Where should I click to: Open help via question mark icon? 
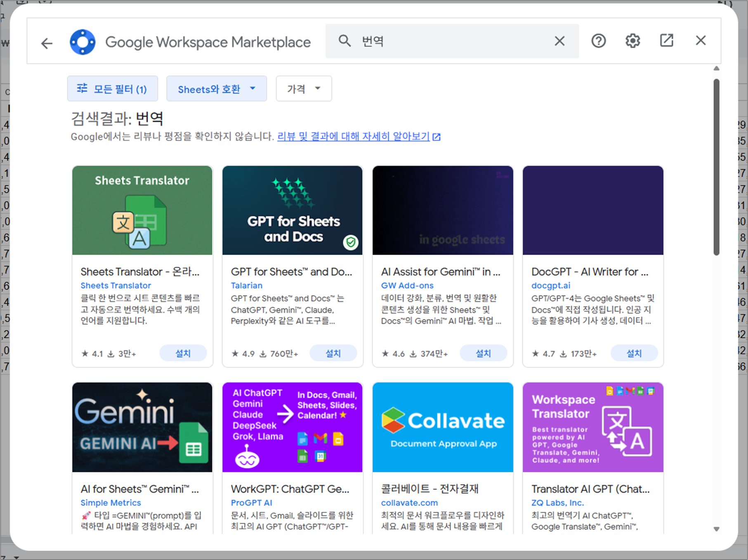pyautogui.click(x=598, y=41)
